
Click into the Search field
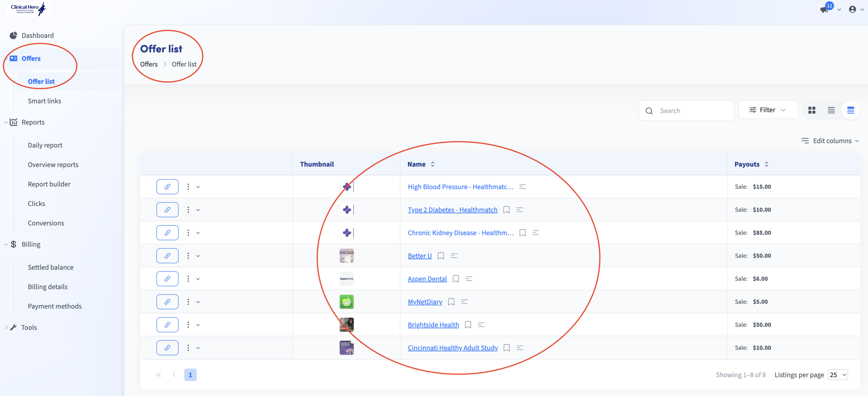click(687, 111)
